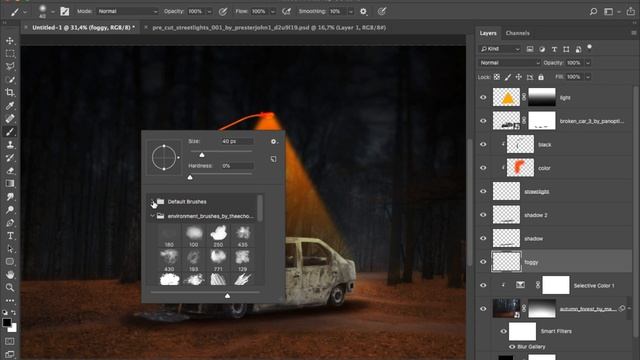Lock all layer attributes
640x360 pixels.
tap(541, 77)
